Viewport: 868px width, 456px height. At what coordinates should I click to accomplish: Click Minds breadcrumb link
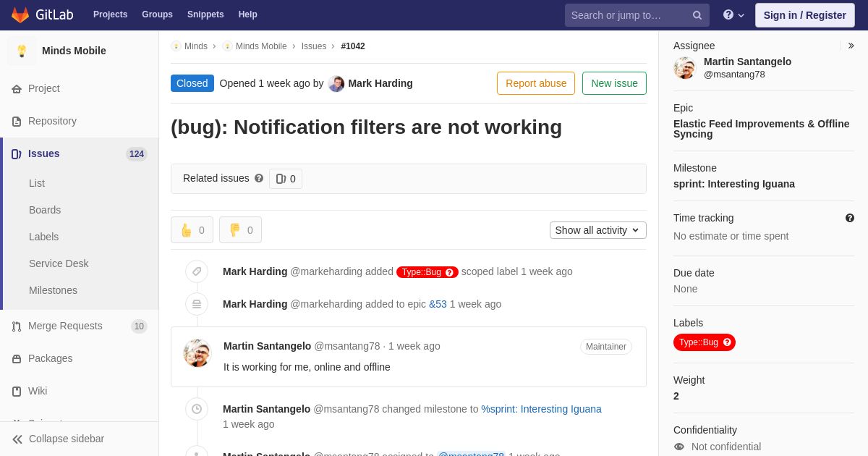coord(196,46)
